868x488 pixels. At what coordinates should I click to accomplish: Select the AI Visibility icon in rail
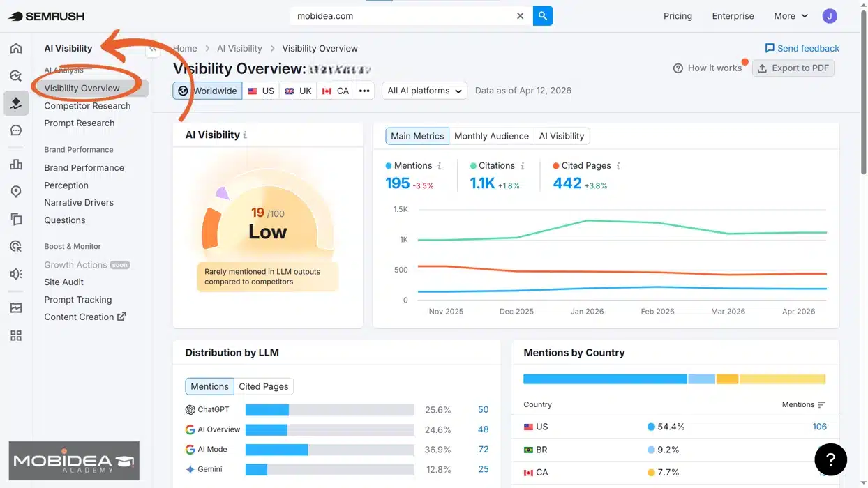click(x=16, y=103)
